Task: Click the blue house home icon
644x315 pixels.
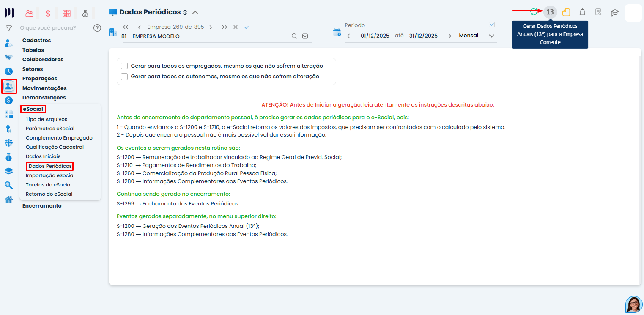Action: point(8,200)
